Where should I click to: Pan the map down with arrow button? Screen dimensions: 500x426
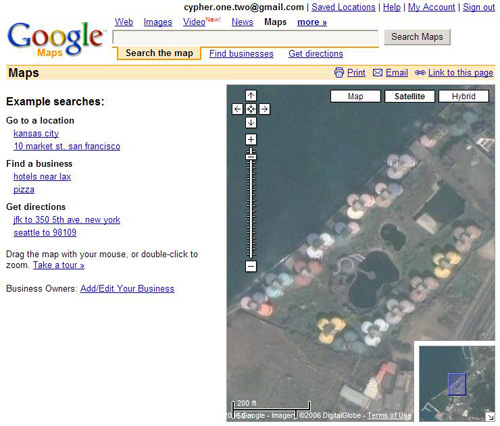pyautogui.click(x=251, y=122)
